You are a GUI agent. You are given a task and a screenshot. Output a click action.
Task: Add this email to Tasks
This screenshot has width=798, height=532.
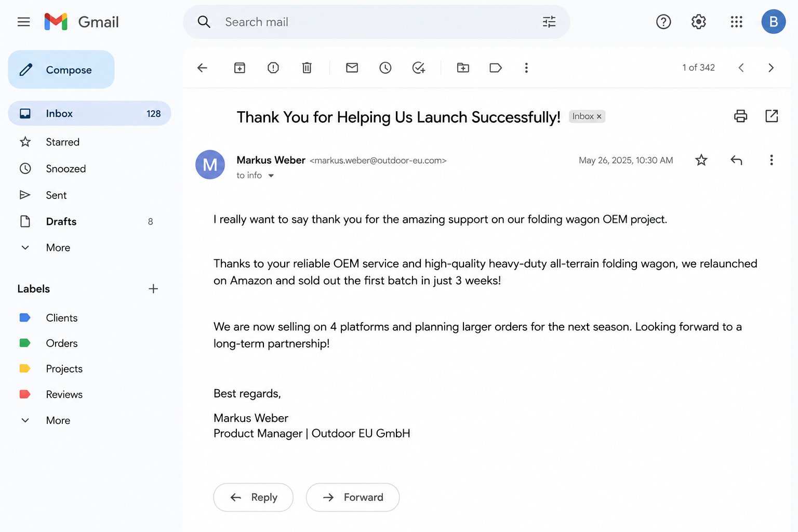[419, 68]
